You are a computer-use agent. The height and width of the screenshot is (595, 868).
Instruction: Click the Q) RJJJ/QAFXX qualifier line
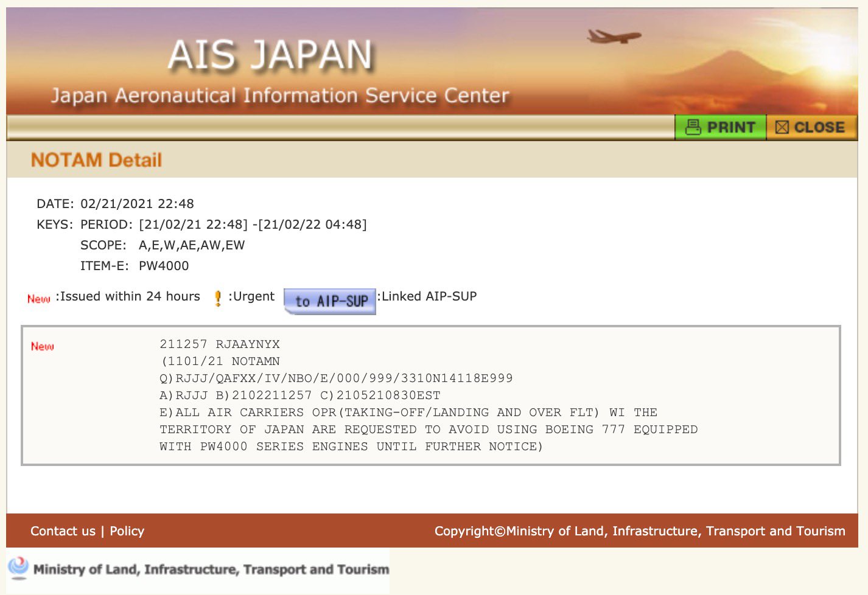point(336,378)
